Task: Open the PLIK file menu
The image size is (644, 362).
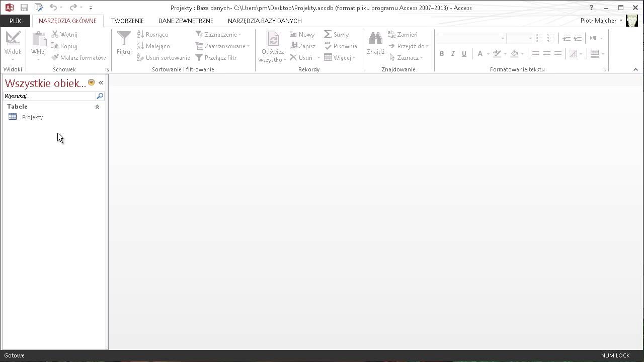Action: tap(15, 21)
